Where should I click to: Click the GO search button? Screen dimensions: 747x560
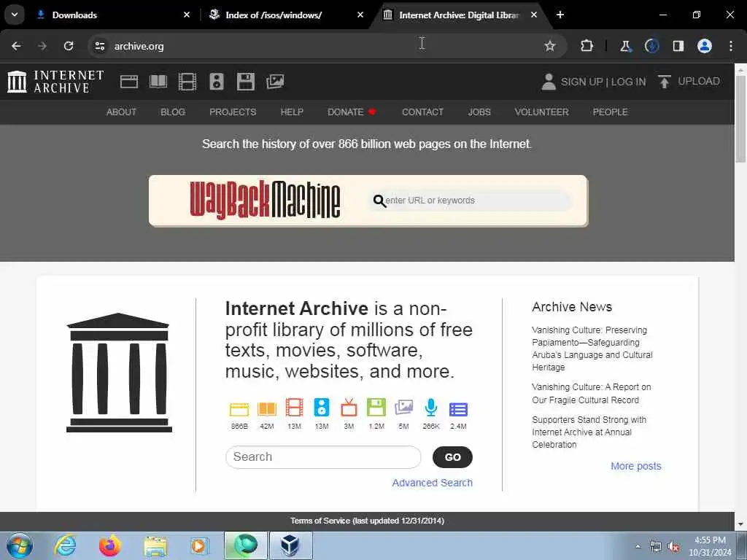click(452, 457)
